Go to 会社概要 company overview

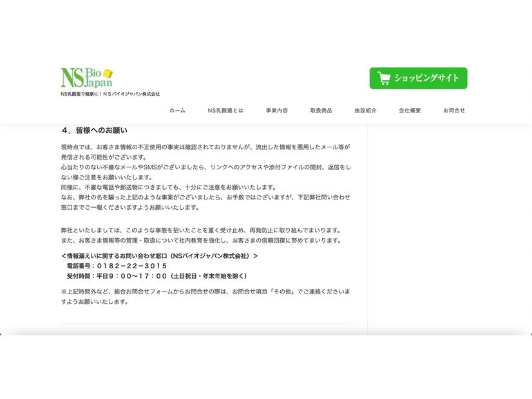click(x=409, y=110)
